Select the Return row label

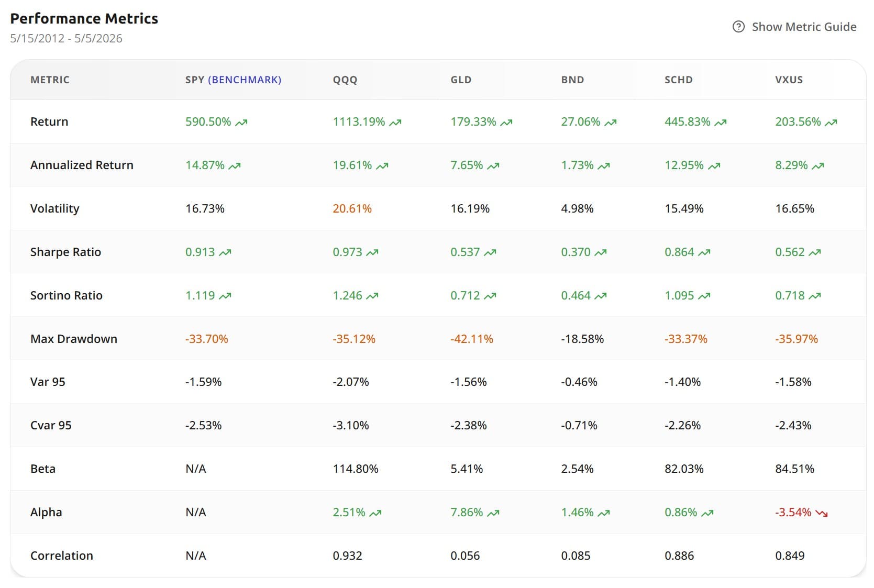(x=49, y=121)
